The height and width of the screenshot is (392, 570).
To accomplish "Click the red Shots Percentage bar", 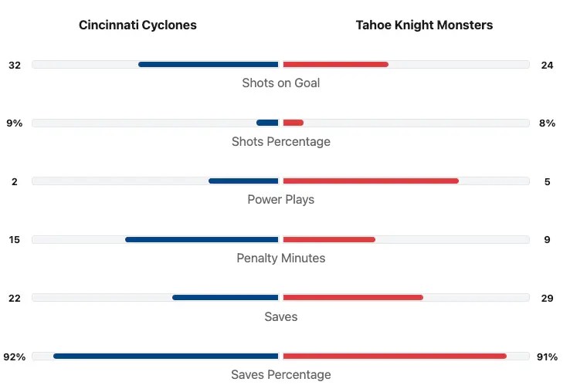I will point(293,123).
